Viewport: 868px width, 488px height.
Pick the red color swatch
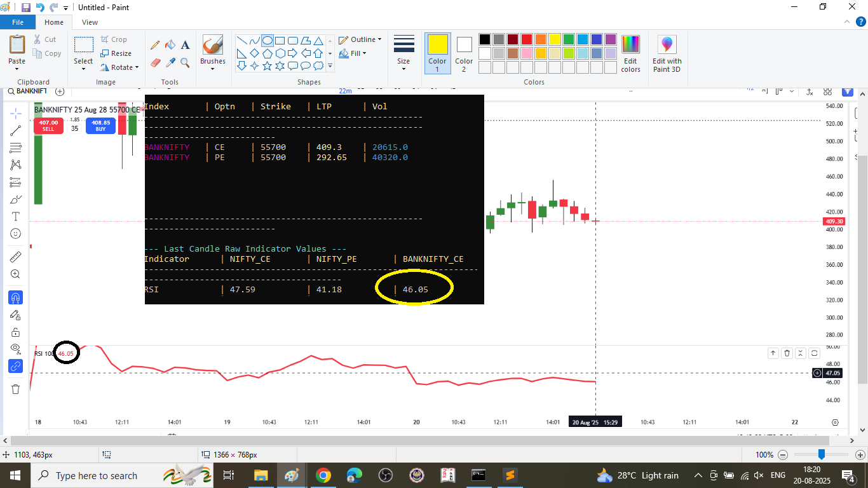point(526,39)
